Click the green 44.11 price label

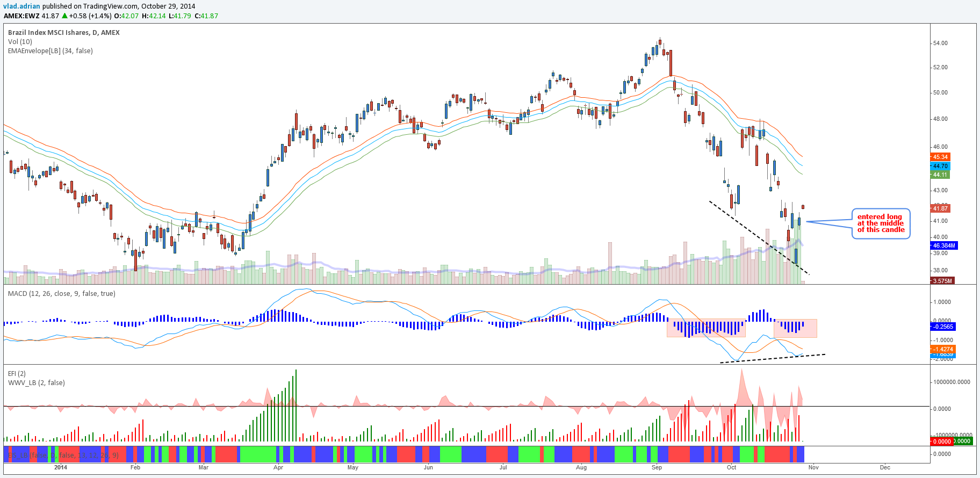pyautogui.click(x=940, y=175)
